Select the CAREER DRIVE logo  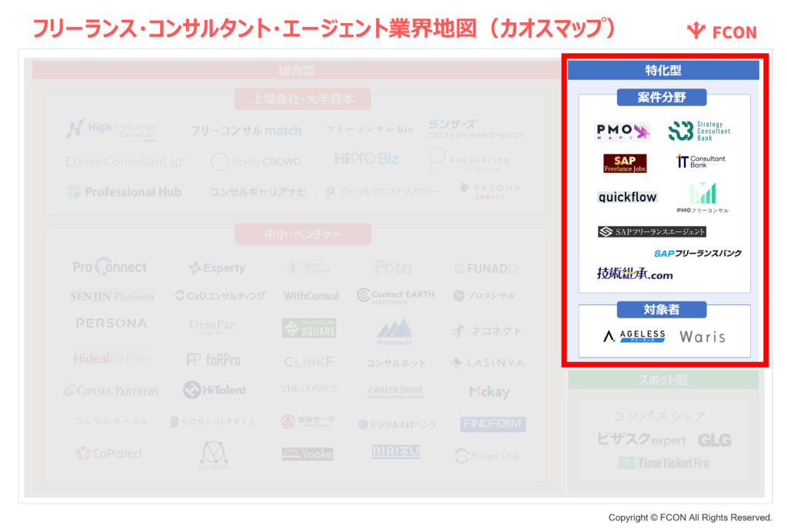coord(396,391)
